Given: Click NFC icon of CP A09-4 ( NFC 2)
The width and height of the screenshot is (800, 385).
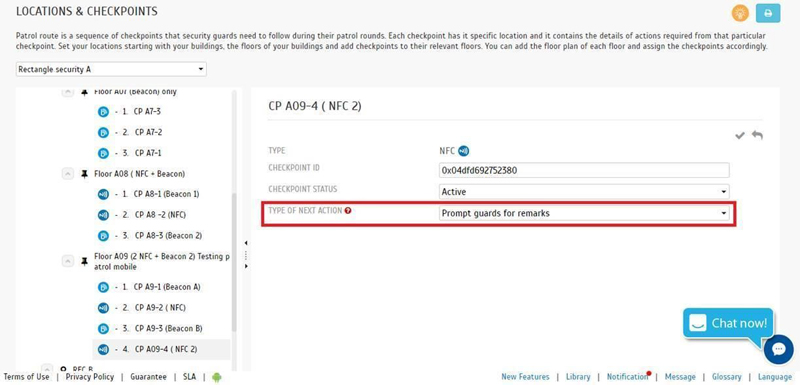Looking at the screenshot, I should coord(103,349).
